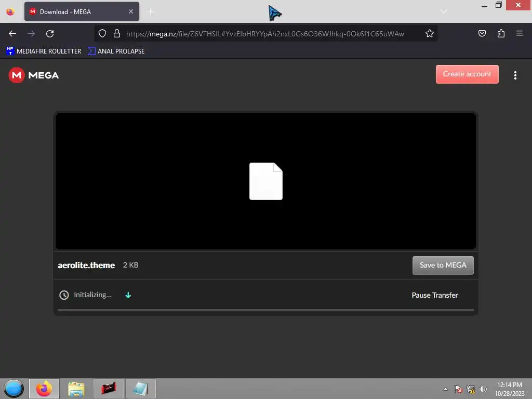Click the MEGA logo
The height and width of the screenshot is (399, 532).
pyautogui.click(x=34, y=75)
